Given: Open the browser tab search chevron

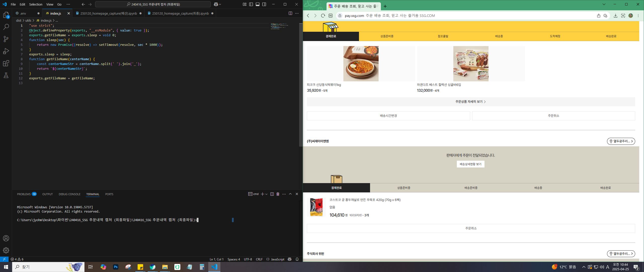Looking at the screenshot, I should 604,4.
